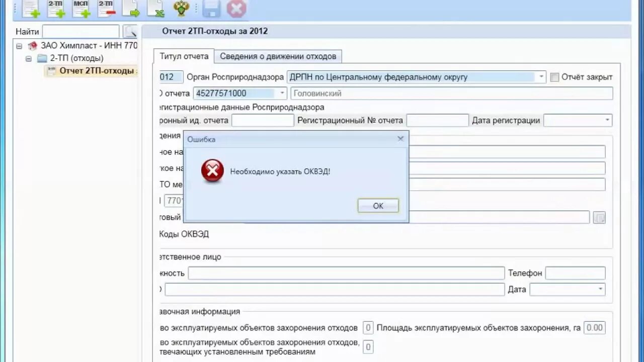644x362 pixels.
Task: Add a new 2-ТП report
Action: click(56, 9)
